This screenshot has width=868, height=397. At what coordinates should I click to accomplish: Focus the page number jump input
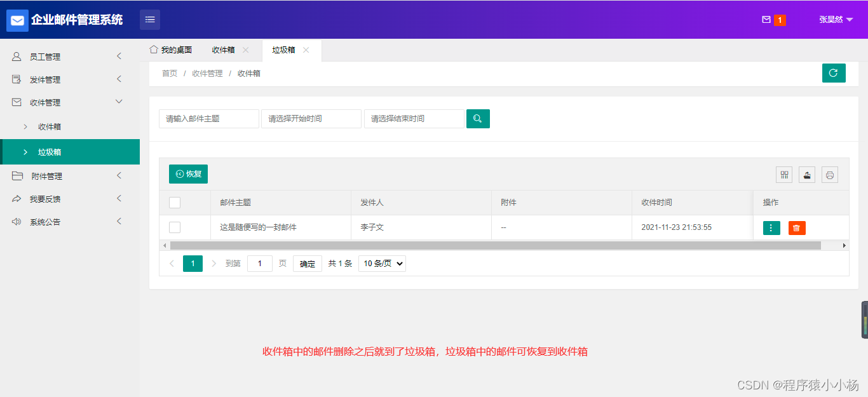pos(260,264)
